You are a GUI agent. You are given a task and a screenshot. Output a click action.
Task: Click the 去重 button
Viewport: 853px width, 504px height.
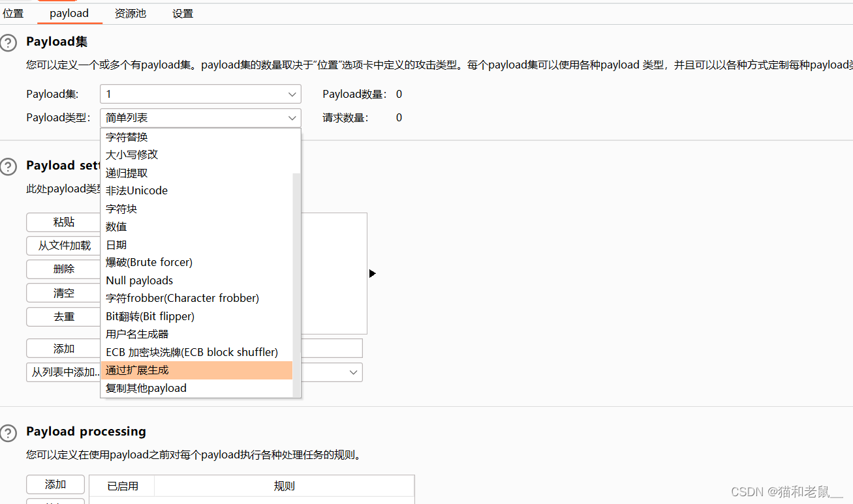(x=63, y=317)
